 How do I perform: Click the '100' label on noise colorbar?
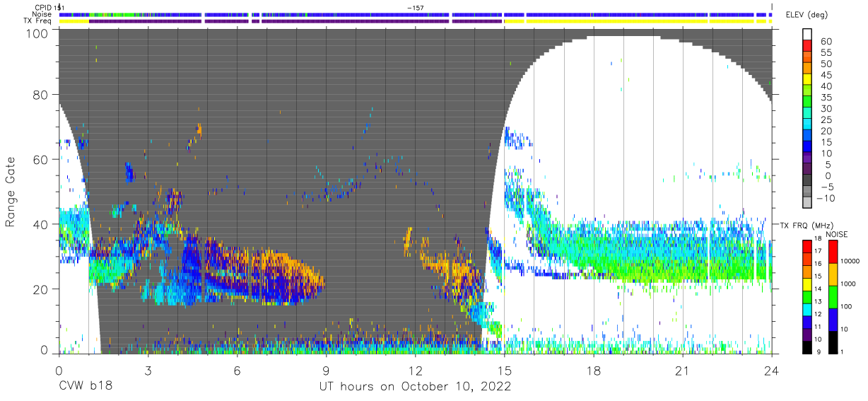pyautogui.click(x=846, y=306)
